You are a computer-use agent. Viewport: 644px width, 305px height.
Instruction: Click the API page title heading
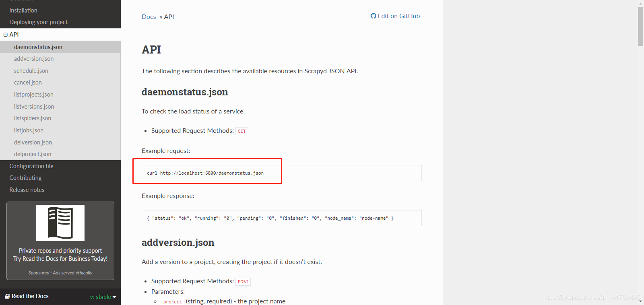(x=151, y=49)
